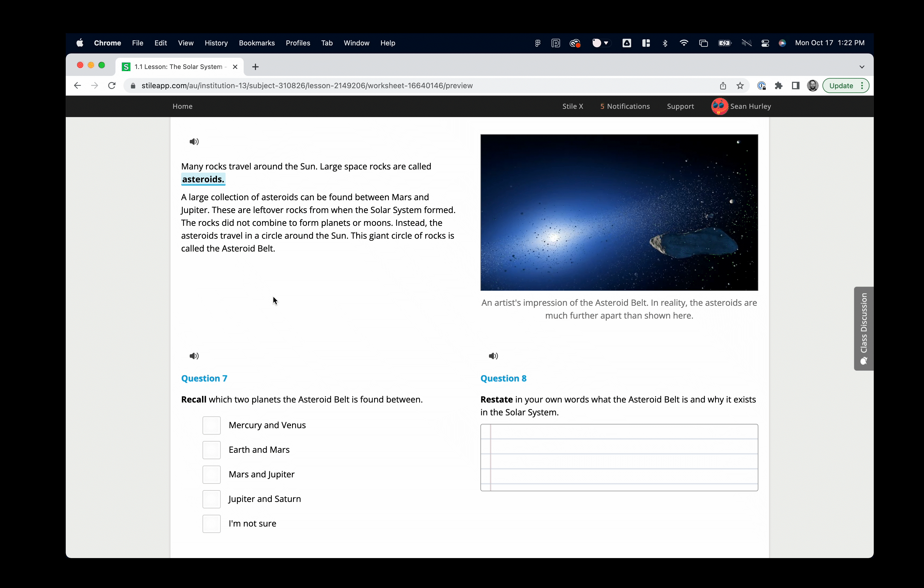Screen dimensions: 924x588
Task: Open the Bookmarks menu
Action: pyautogui.click(x=256, y=43)
